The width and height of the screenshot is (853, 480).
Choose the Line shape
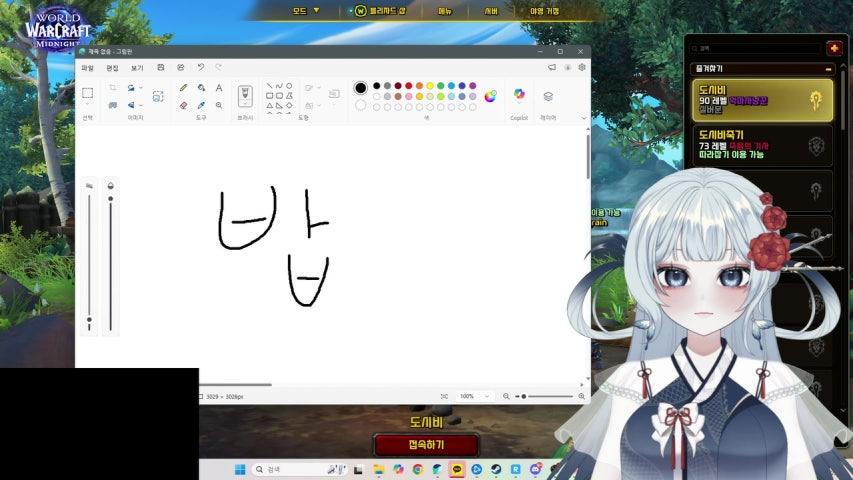269,86
